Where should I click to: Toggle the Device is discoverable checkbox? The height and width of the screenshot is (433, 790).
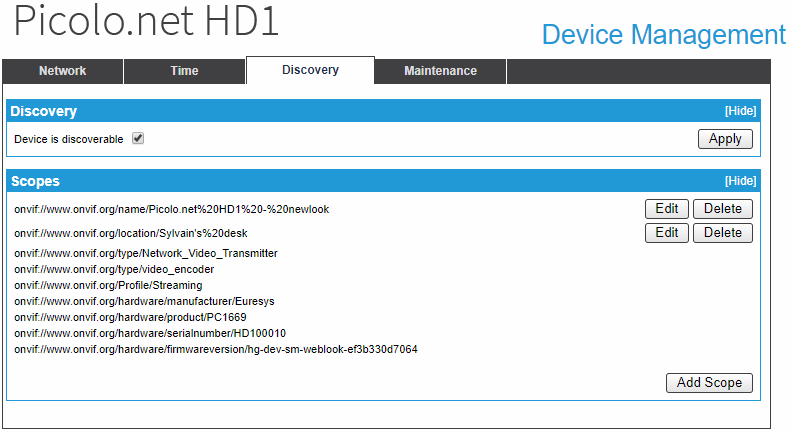(x=138, y=138)
